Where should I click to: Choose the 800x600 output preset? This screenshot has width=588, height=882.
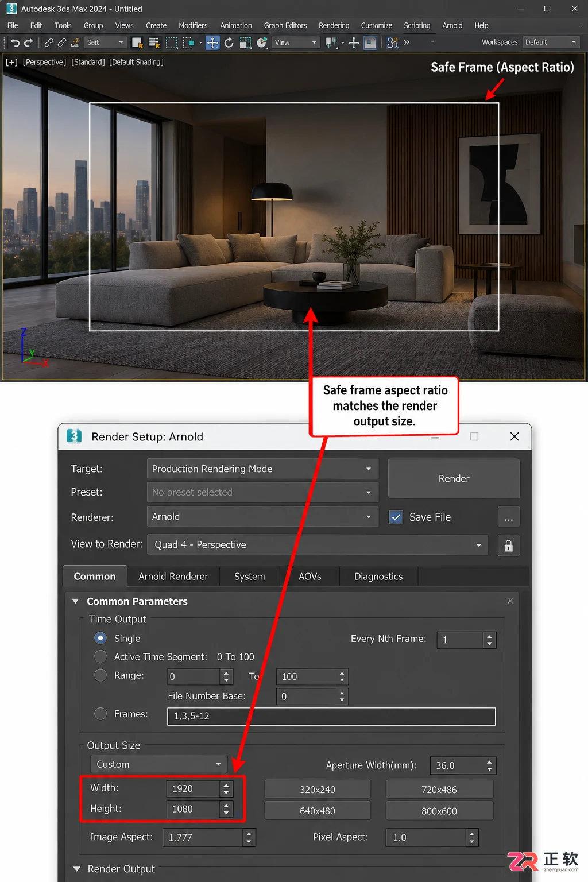pos(439,811)
